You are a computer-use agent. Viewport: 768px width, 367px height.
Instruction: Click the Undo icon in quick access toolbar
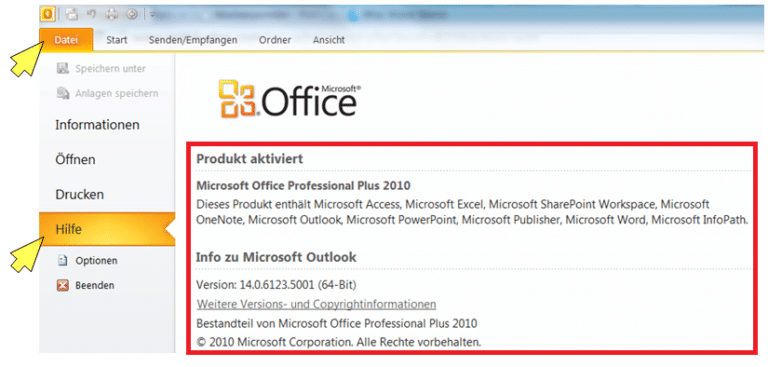click(x=92, y=14)
